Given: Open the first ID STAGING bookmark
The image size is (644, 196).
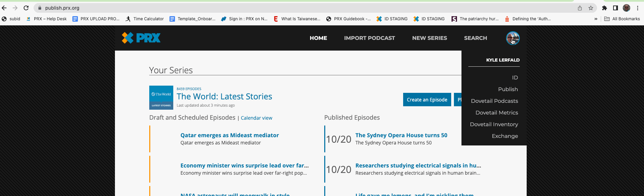Looking at the screenshot, I should point(392,19).
